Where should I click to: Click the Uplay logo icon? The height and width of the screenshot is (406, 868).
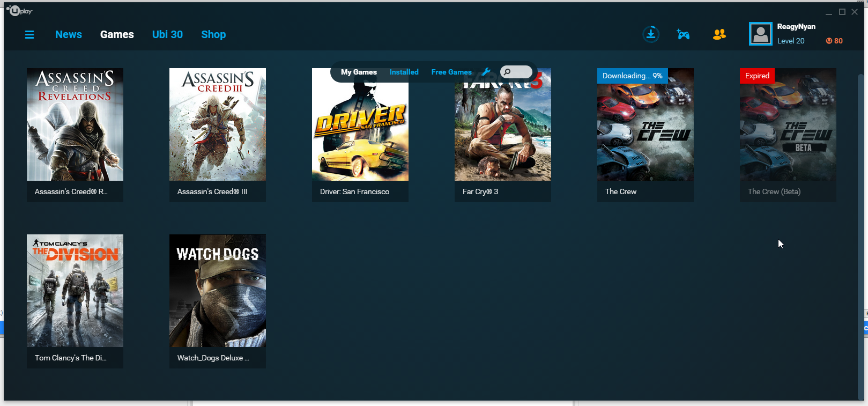tap(19, 10)
